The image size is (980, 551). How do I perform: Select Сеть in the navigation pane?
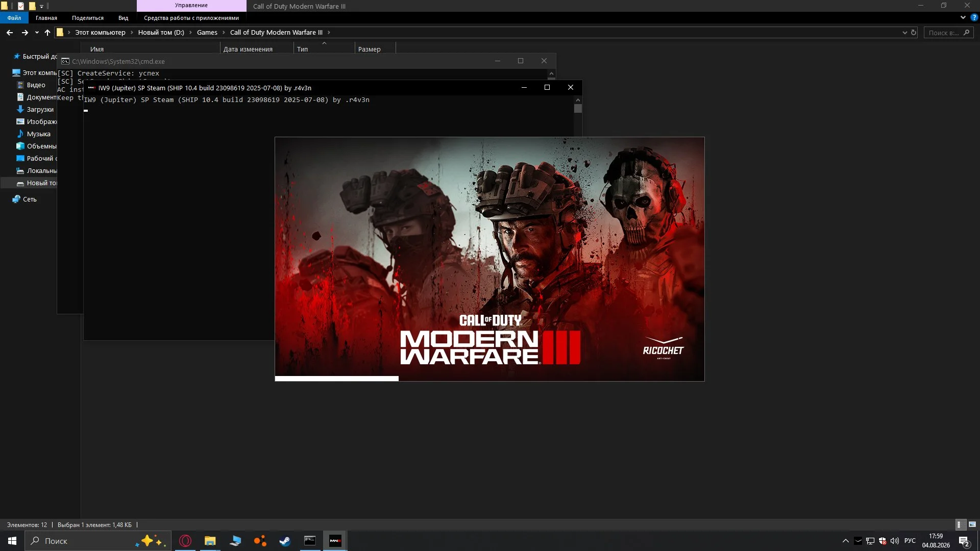pyautogui.click(x=24, y=199)
